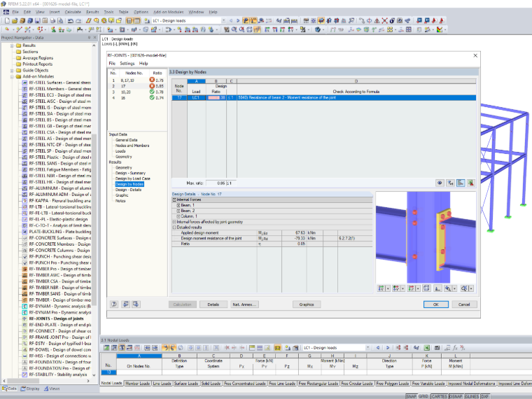532x399 pixels.
Task: Click the Graphics button
Action: coord(307,304)
